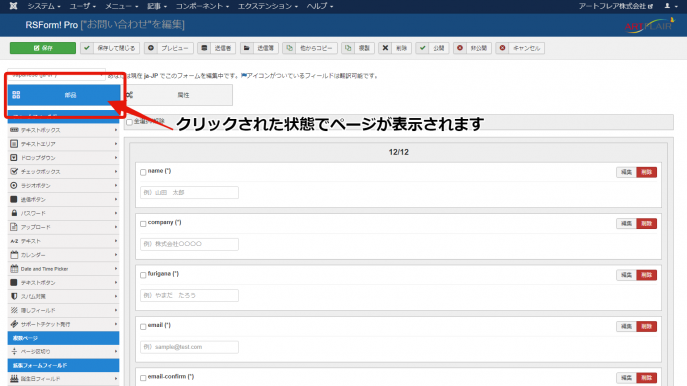The image size is (687, 386).
Task: Click the Joomla logo icon
Action: (14, 6)
